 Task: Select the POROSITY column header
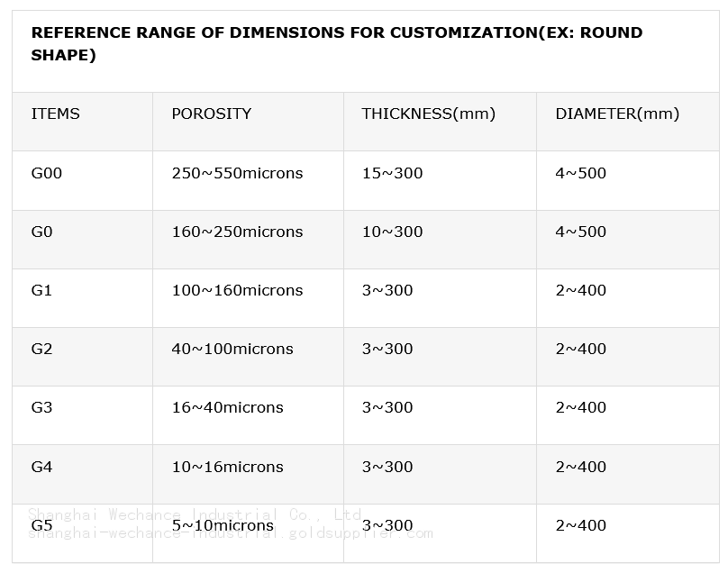211,114
